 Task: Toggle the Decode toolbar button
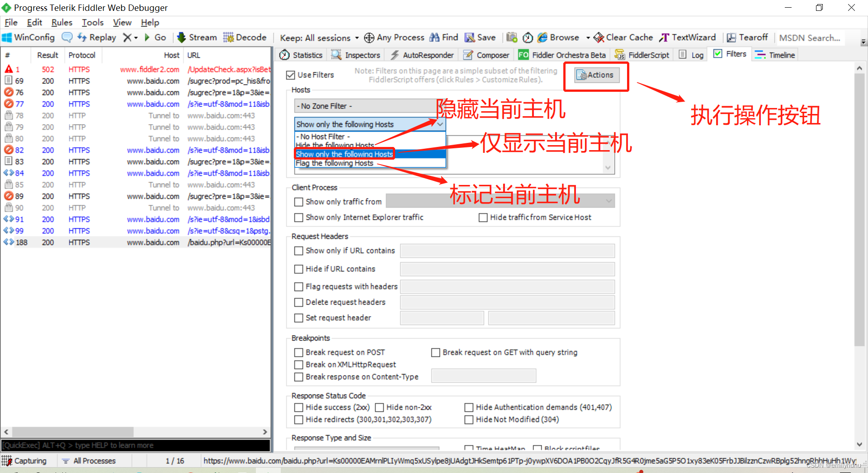pyautogui.click(x=245, y=38)
